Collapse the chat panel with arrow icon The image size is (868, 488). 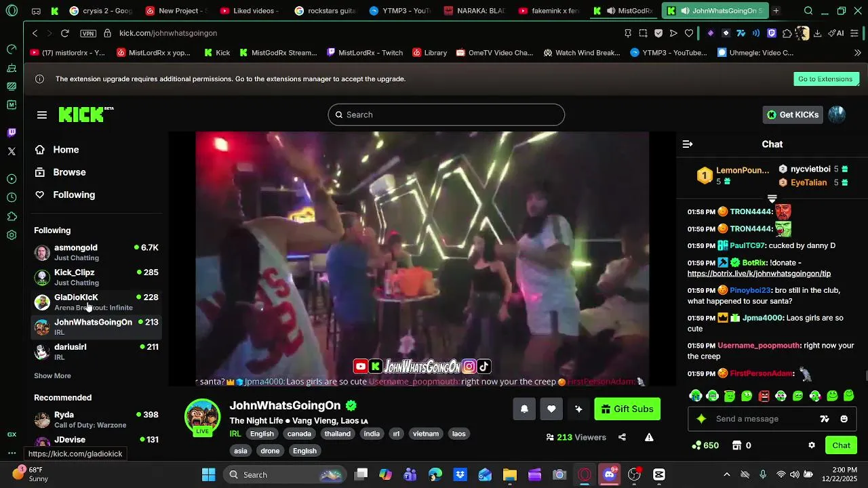(x=688, y=144)
